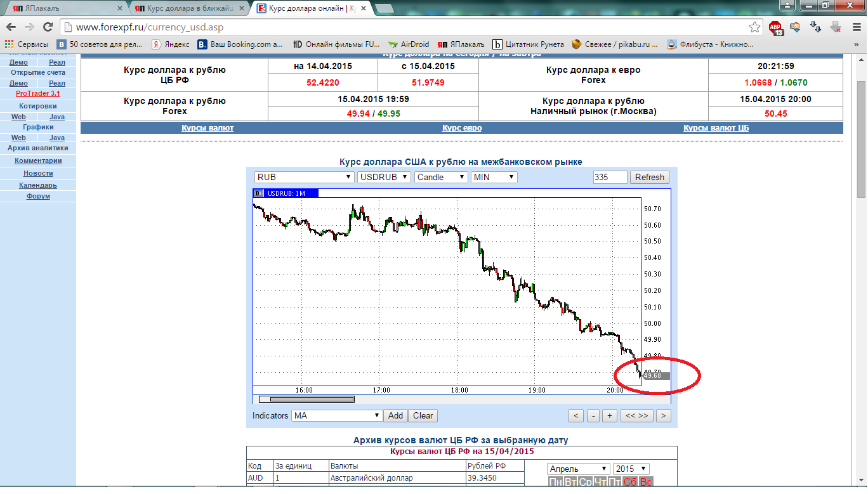Image resolution: width=868 pixels, height=494 pixels.
Task: Open the ProTrader 3.1 link
Action: tap(38, 93)
